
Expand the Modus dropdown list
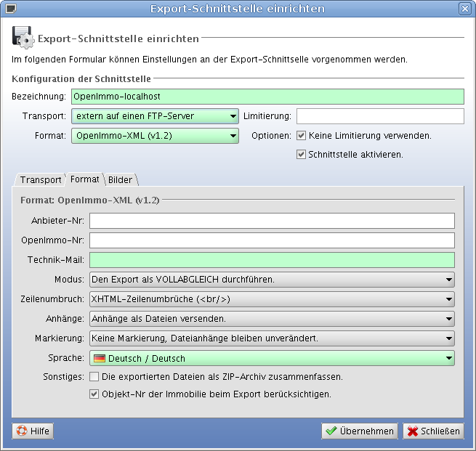[x=272, y=280]
